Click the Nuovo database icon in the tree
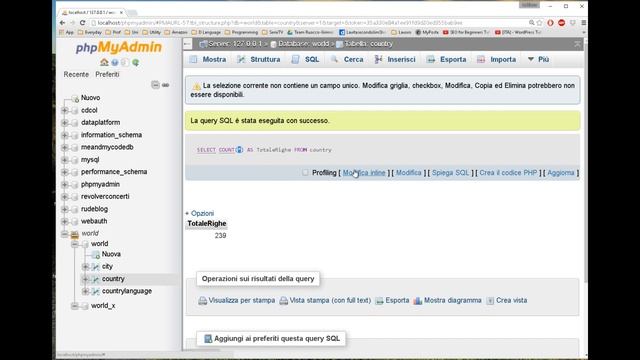640x360 pixels. pos(75,98)
